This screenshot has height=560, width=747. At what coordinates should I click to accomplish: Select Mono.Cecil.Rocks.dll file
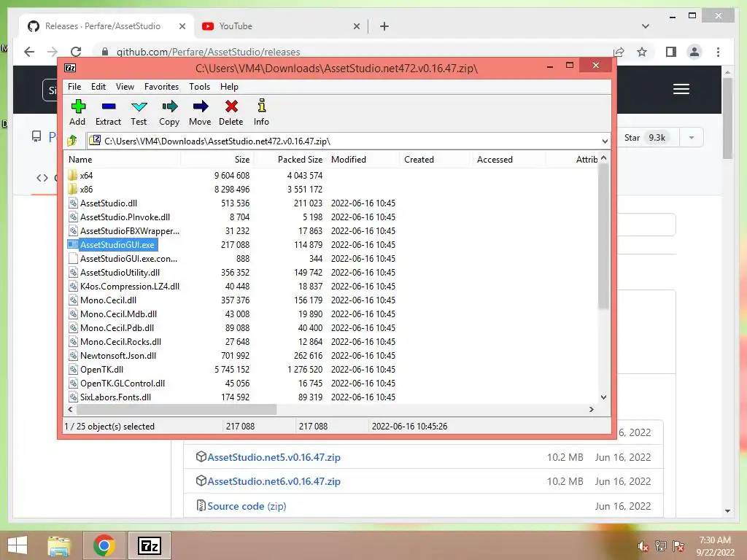[x=120, y=342]
